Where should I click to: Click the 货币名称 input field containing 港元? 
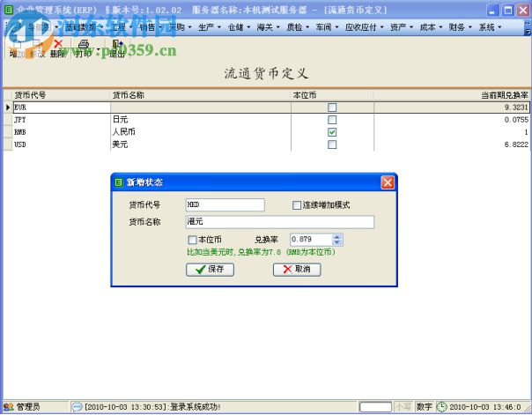click(280, 222)
